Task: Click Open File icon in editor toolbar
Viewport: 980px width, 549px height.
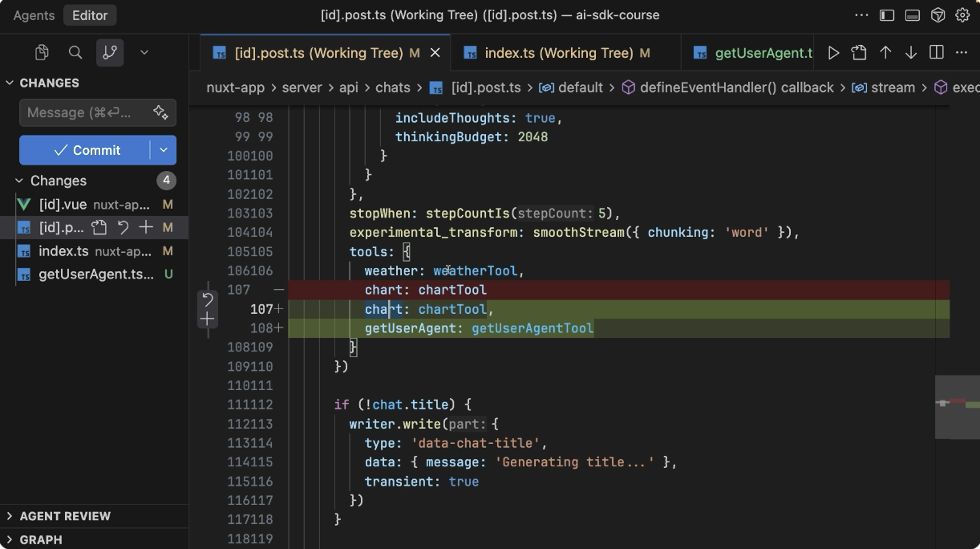Action: pos(859,53)
